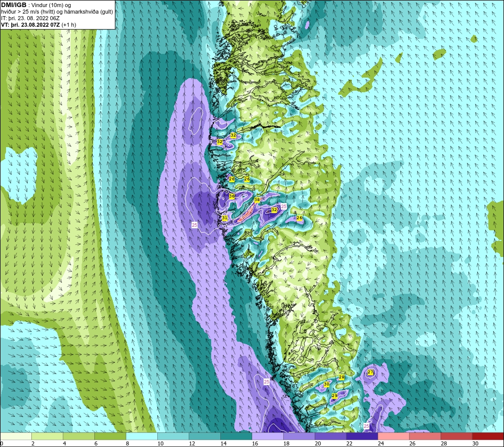504x447 pixels.
Task: Click the yellow gust label 28 on map
Action: pos(342,377)
